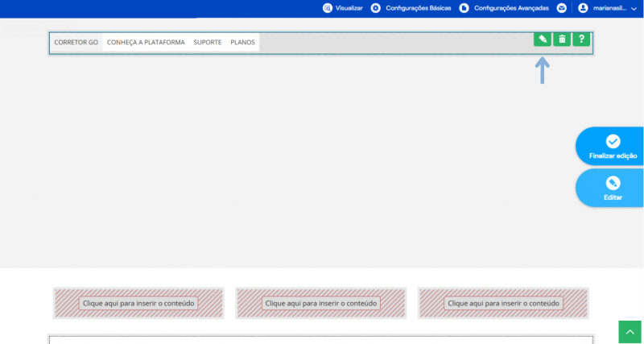Open CONHEÇA A PLATAFORMA menu item

[x=146, y=43]
